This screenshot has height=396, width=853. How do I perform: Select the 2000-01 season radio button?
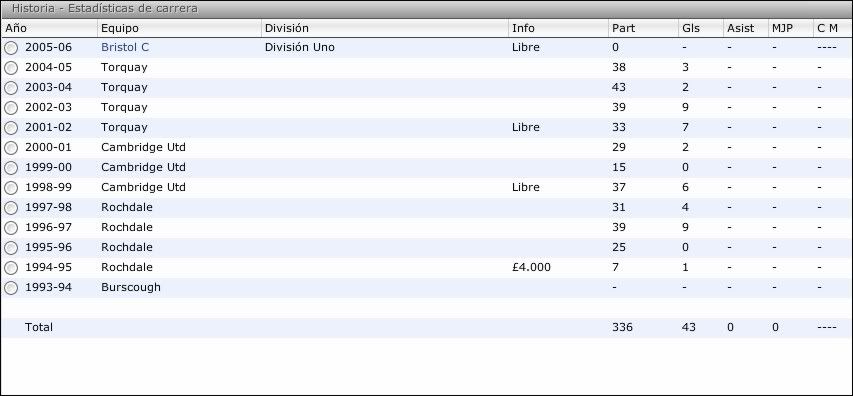(11, 148)
